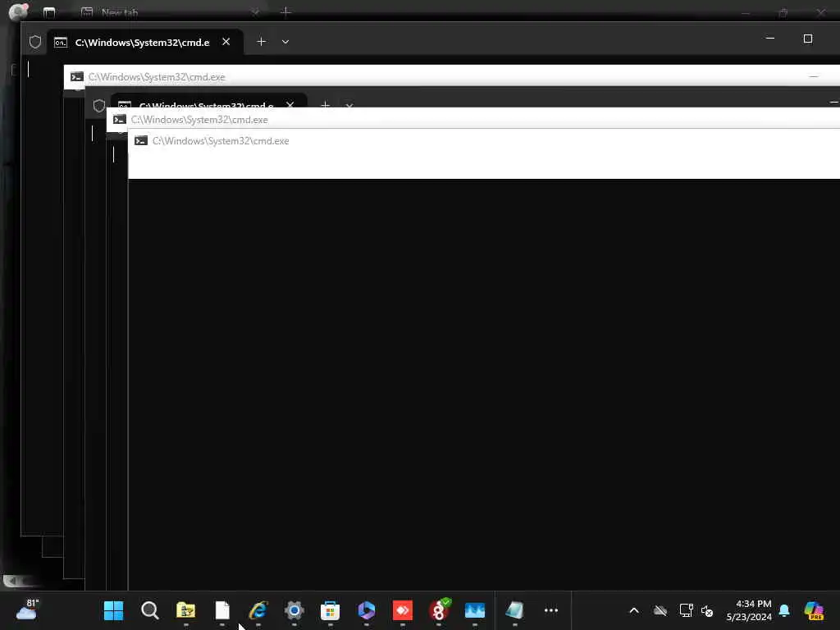Select the New tab tab in the background browser
The image size is (840, 630).
pos(171,11)
